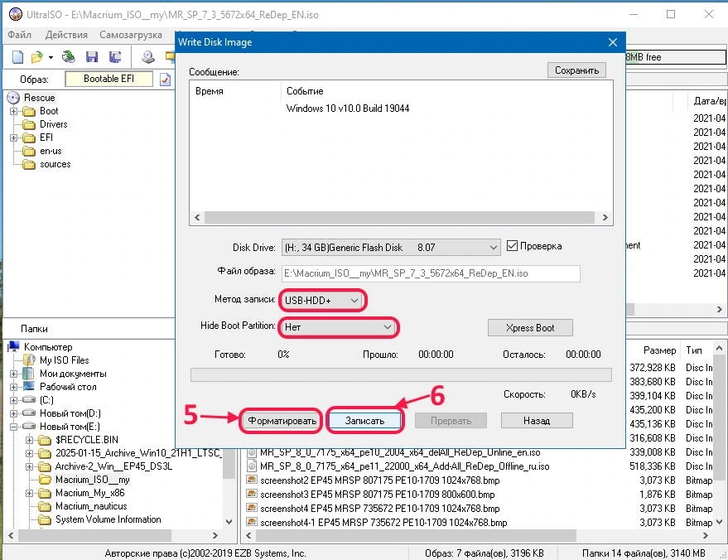This screenshot has width=728, height=560.
Task: Click the Мои документы icon in local tree
Action: [29, 374]
